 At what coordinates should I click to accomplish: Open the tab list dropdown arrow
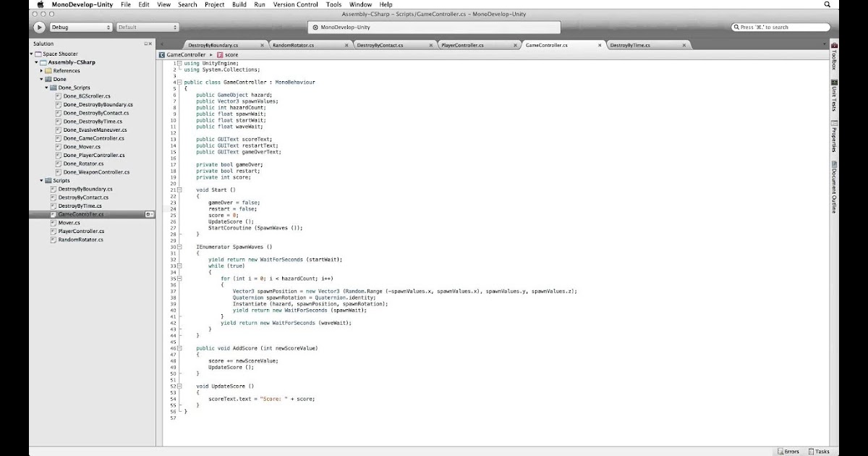point(824,45)
